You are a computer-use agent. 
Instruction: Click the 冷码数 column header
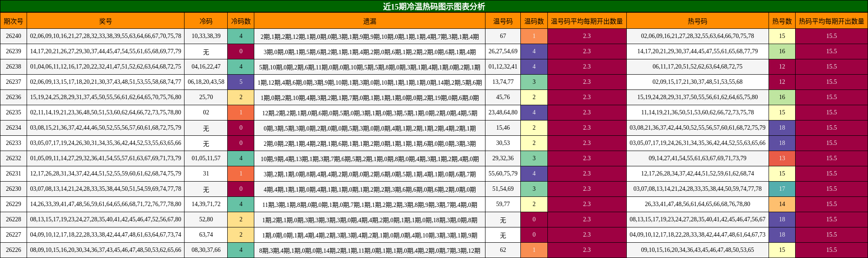pos(241,21)
